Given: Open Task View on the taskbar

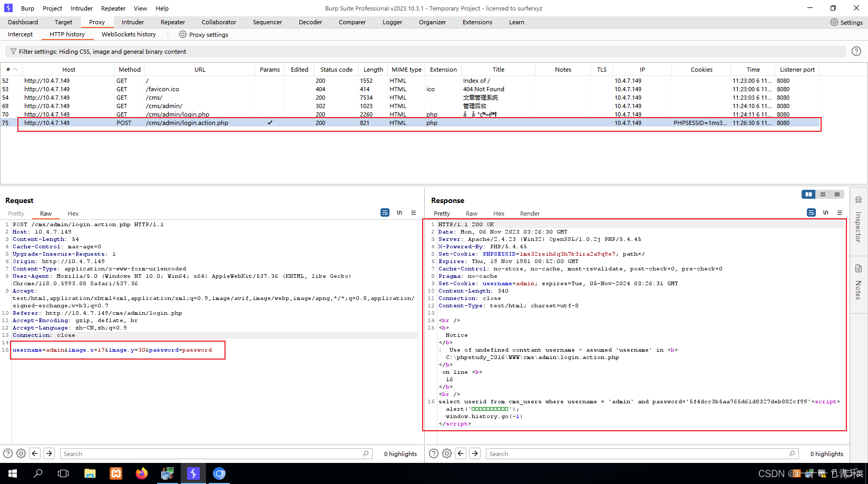Looking at the screenshot, I should (63, 473).
